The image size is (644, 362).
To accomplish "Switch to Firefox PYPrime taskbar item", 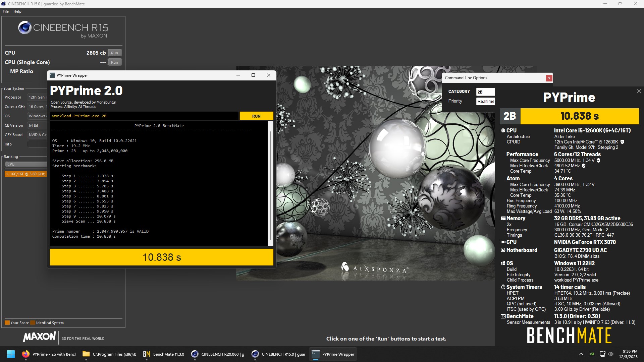I will pos(49,354).
